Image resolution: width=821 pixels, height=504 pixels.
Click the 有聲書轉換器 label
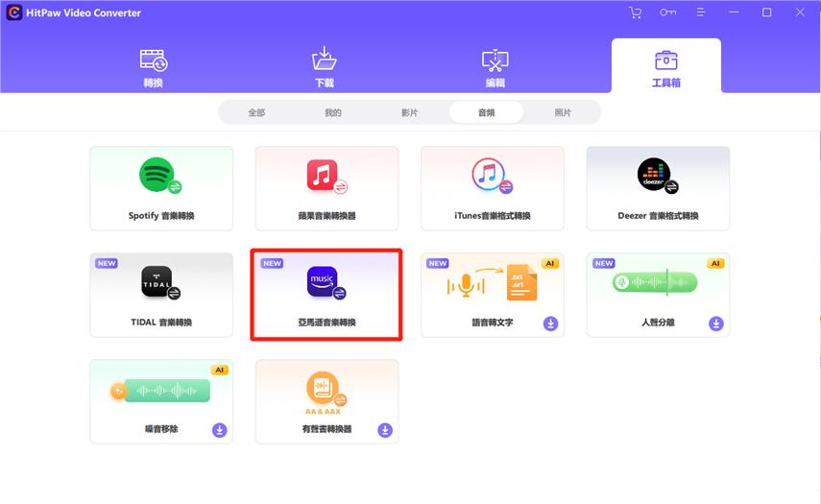(326, 429)
